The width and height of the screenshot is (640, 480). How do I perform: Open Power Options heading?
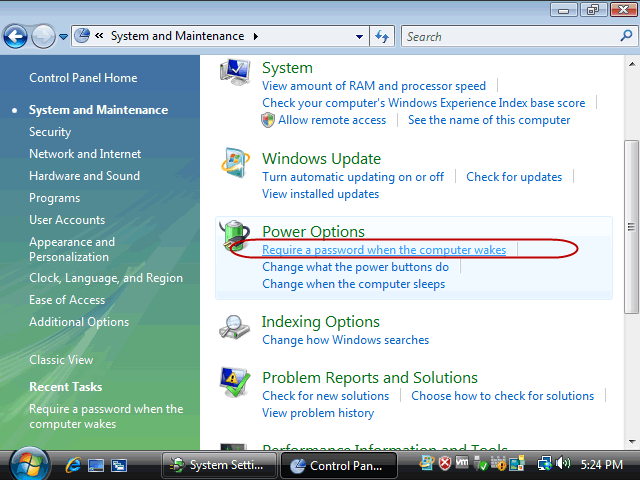313,231
